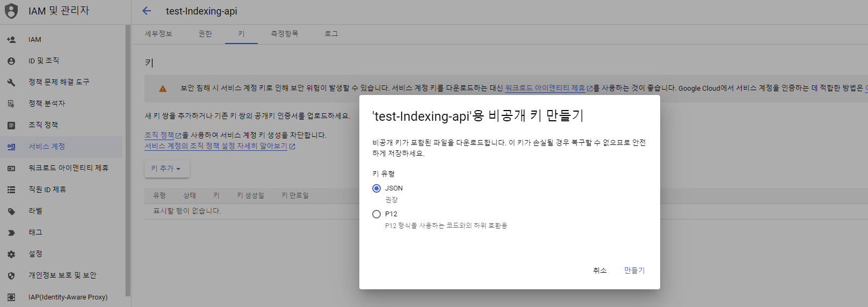Click the 개인정보 보호 및 보안 shield icon

tap(11, 276)
